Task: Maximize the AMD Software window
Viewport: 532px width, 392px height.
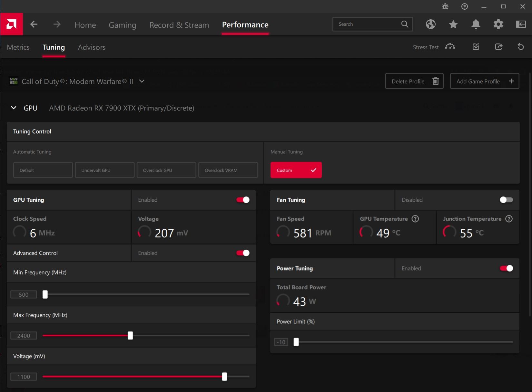Action: point(503,6)
